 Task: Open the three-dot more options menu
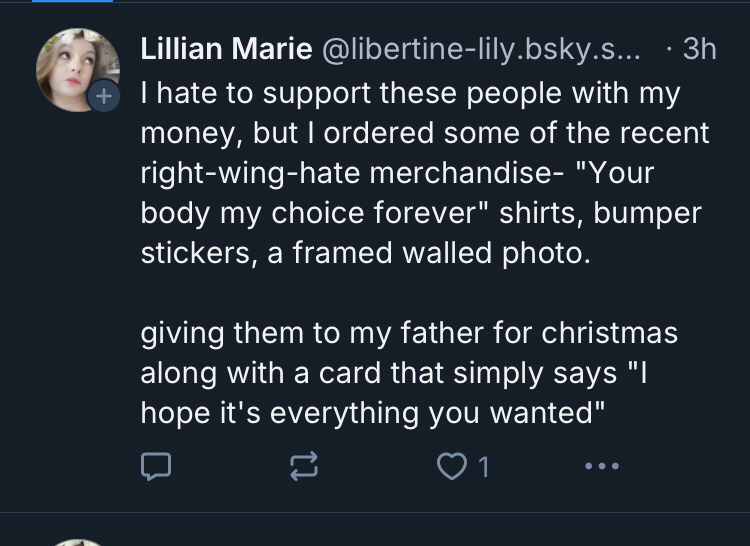coord(603,465)
